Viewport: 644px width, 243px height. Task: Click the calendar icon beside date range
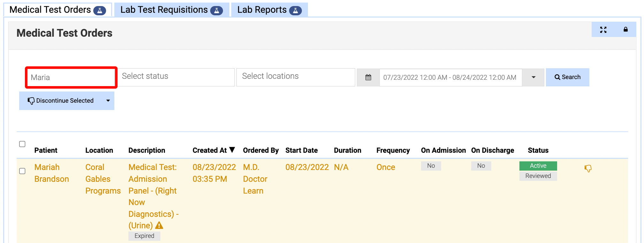click(x=368, y=77)
